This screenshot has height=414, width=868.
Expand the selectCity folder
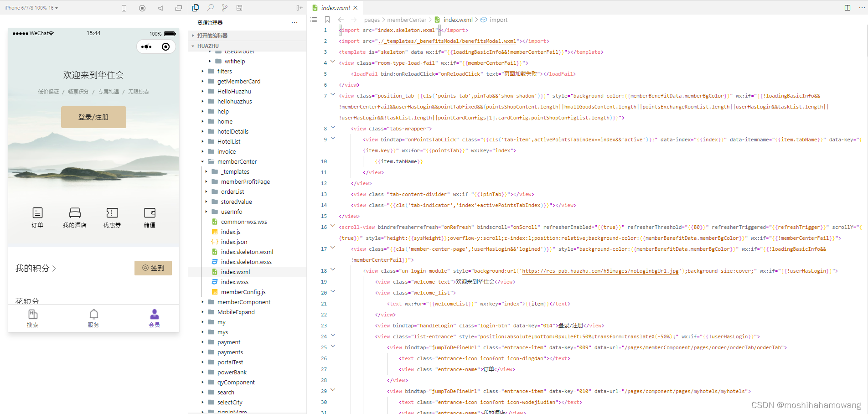(247, 402)
